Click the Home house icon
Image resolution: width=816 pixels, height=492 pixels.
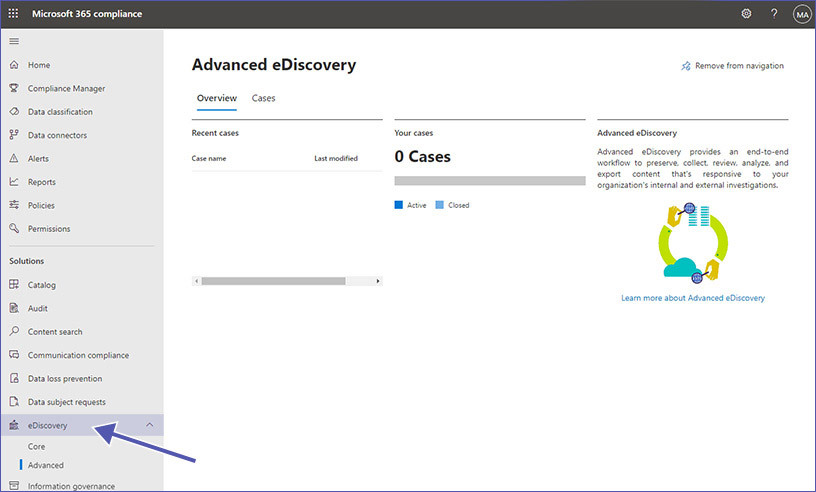[14, 65]
